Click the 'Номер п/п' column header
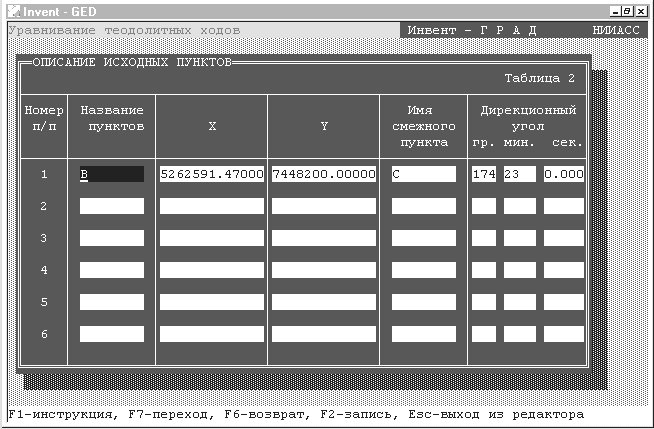Image resolution: width=654 pixels, height=429 pixels. click(x=44, y=118)
